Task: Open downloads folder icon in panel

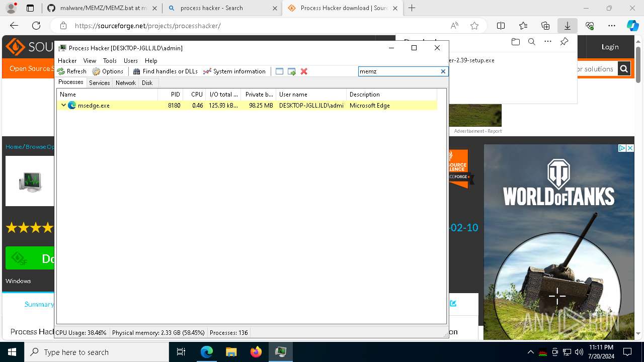Action: 515,42
